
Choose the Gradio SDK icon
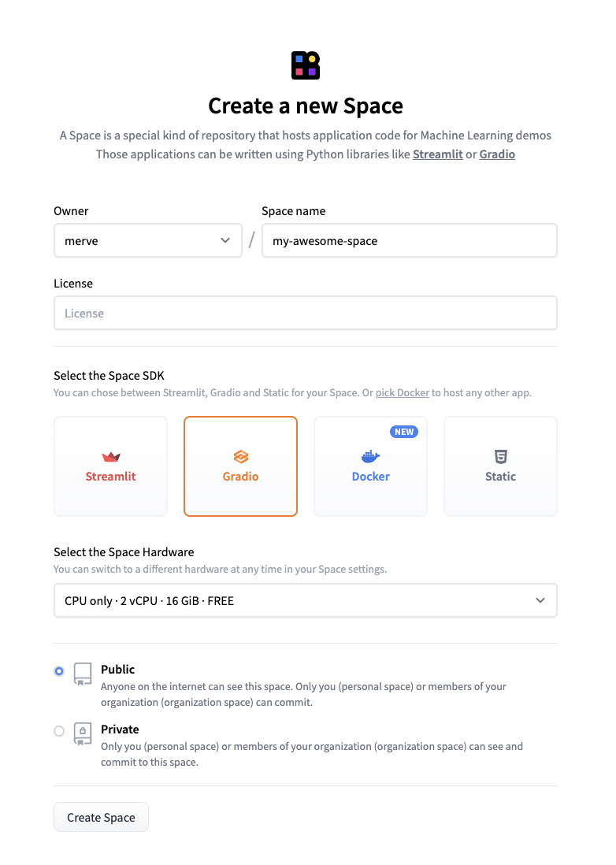(x=240, y=457)
